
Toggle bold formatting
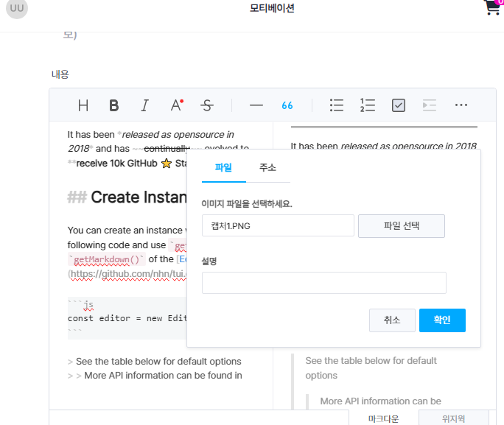113,105
